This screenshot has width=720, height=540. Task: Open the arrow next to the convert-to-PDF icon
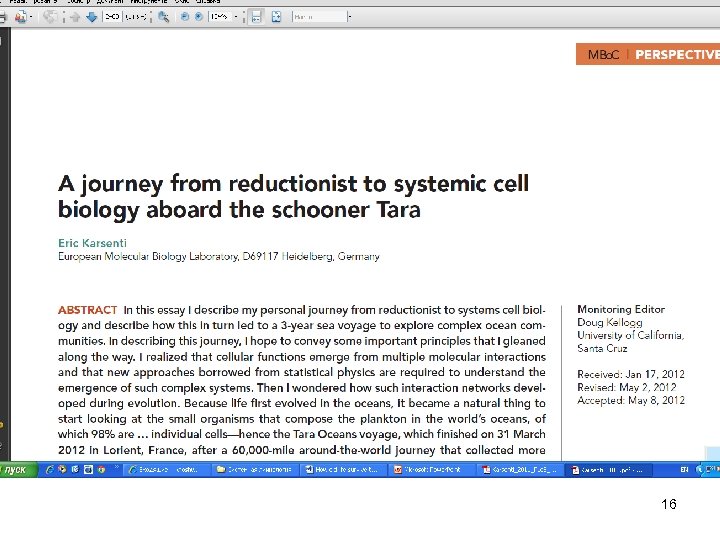coord(31,17)
